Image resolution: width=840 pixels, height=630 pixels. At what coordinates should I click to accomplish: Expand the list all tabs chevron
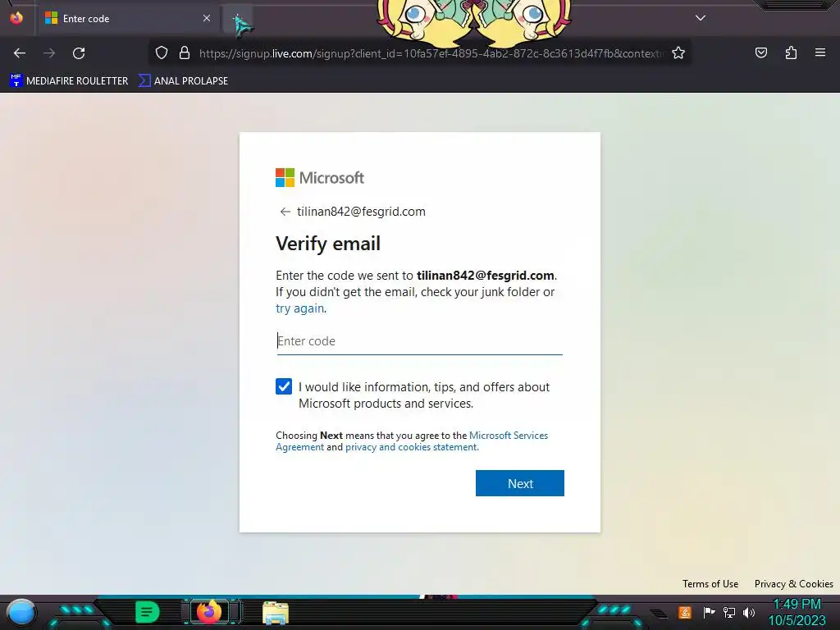coord(701,18)
